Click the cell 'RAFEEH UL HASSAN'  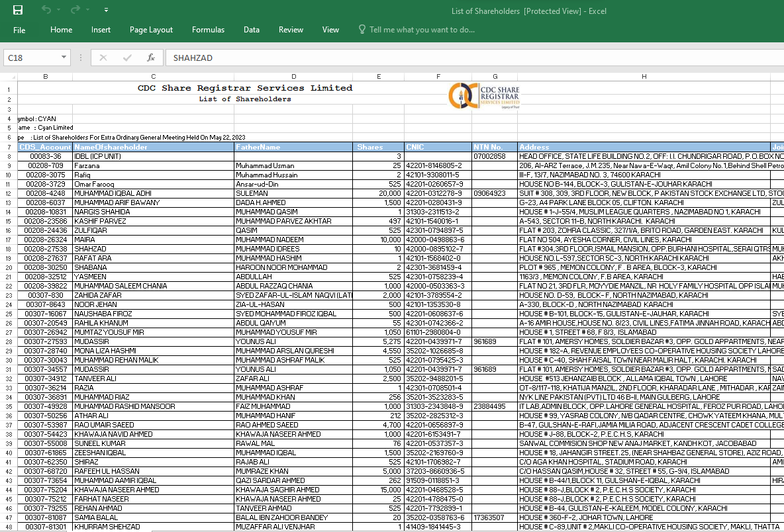tap(154, 471)
